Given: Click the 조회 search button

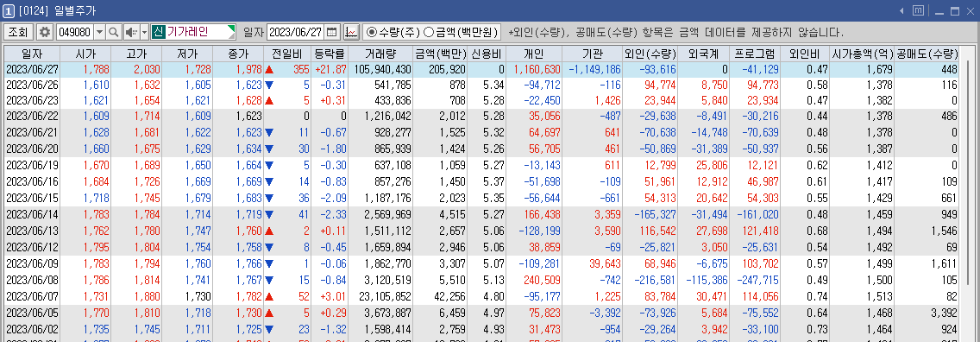Looking at the screenshot, I should (x=18, y=32).
